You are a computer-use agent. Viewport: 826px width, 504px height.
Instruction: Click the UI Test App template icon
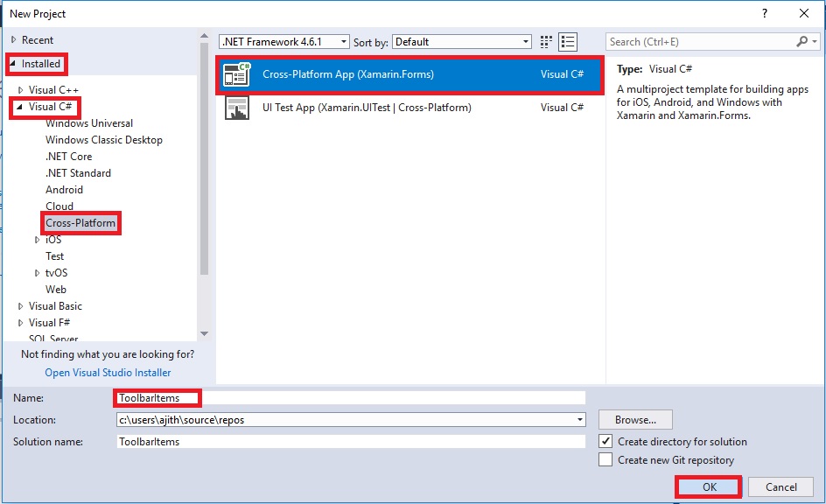236,108
